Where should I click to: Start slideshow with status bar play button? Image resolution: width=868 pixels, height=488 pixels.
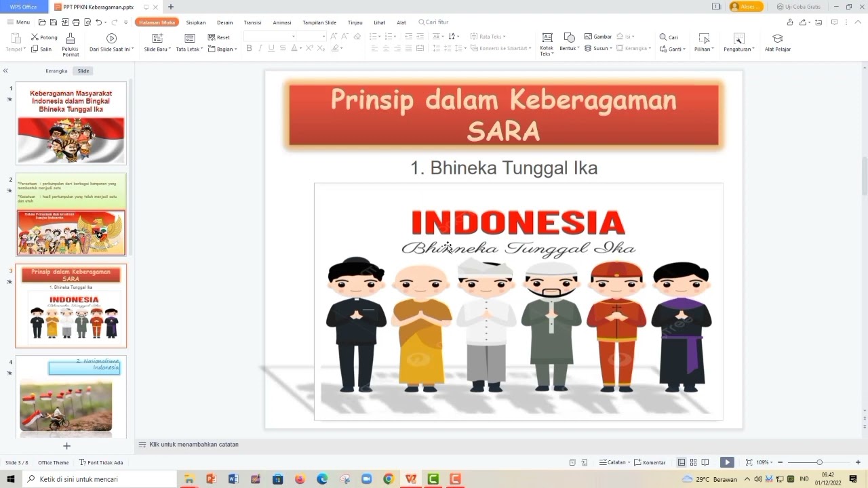tap(727, 462)
